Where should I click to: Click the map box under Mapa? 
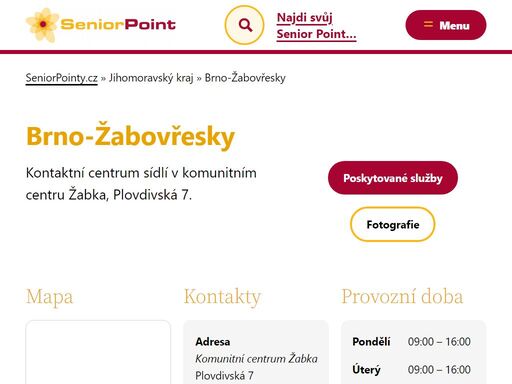[x=98, y=352]
